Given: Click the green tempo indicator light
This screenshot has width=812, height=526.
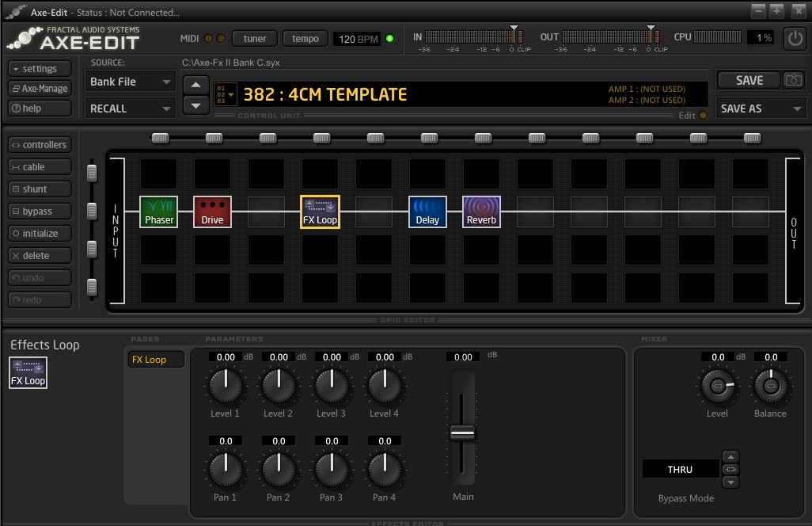Looking at the screenshot, I should coord(389,38).
